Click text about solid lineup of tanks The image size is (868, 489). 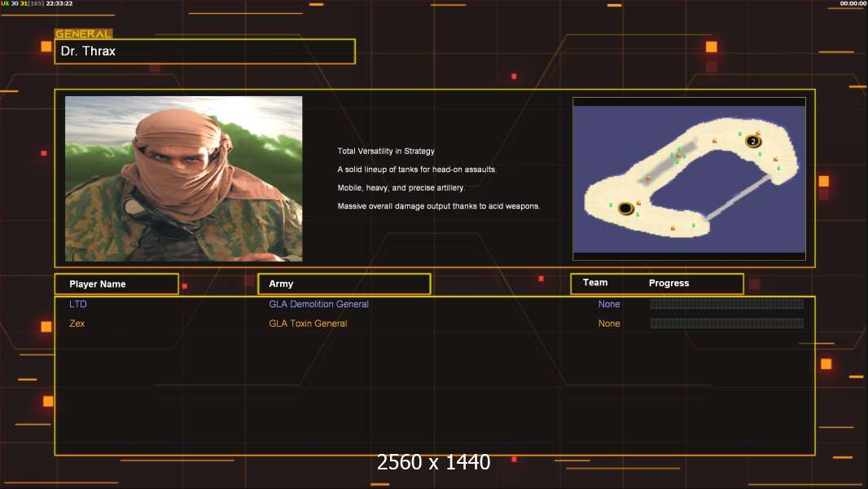[417, 170]
